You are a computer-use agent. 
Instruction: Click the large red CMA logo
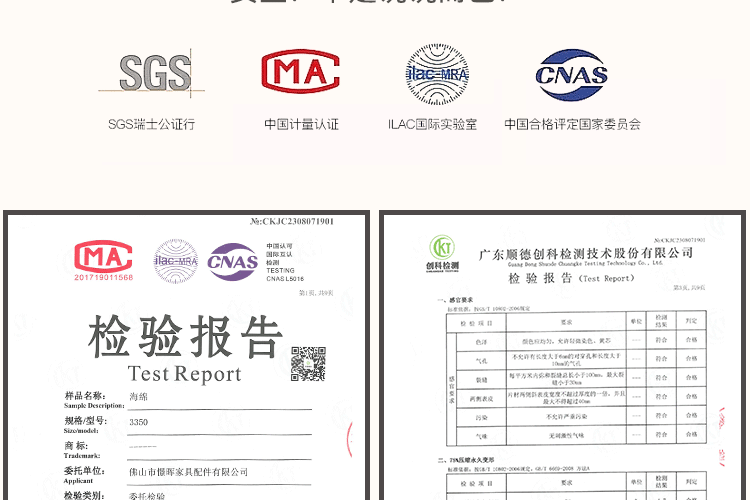coord(300,71)
